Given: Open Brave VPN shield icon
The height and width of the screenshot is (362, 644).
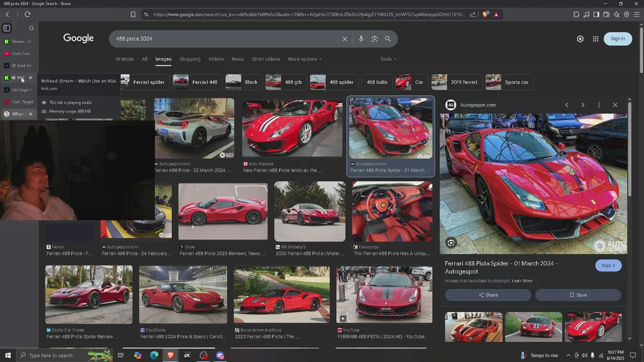Looking at the screenshot, I should (626, 15).
